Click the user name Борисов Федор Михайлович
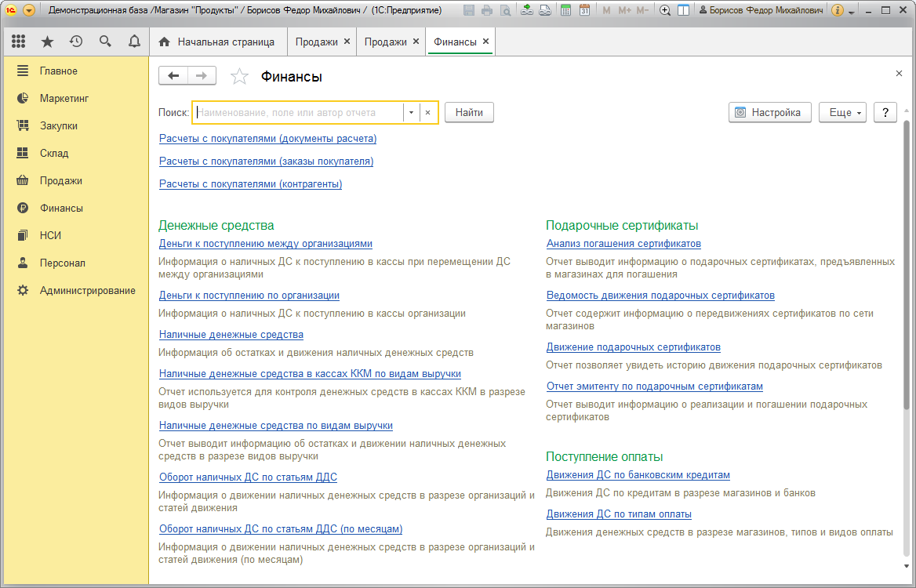The height and width of the screenshot is (588, 916). (x=762, y=10)
